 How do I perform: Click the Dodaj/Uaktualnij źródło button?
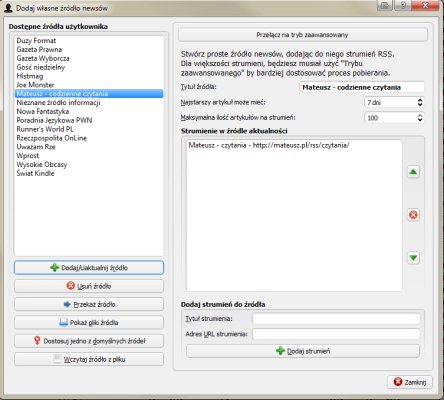click(x=89, y=268)
